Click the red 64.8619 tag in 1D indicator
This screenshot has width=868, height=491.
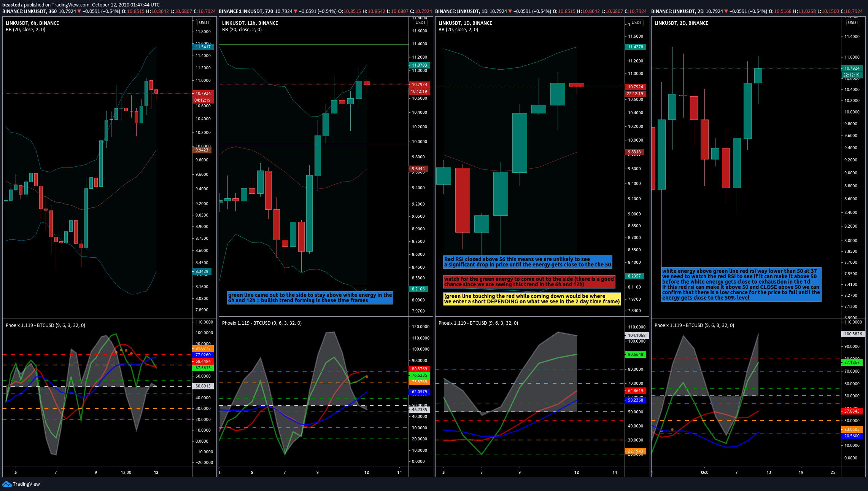click(x=636, y=391)
